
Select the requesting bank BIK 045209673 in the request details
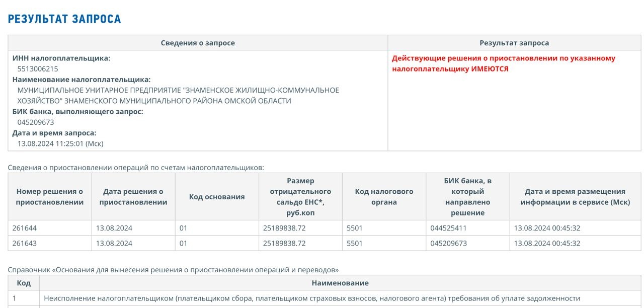pyautogui.click(x=36, y=122)
